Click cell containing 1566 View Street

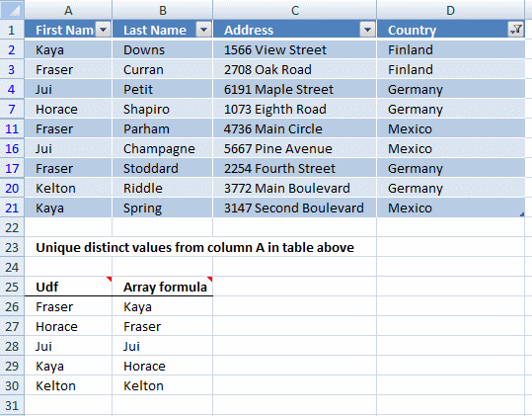coord(295,50)
